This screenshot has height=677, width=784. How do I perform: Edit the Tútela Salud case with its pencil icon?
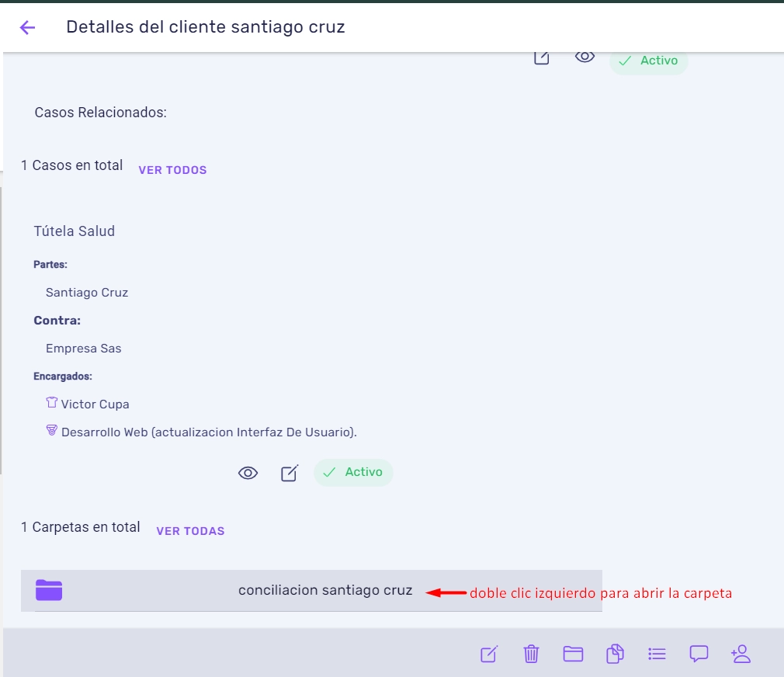290,473
